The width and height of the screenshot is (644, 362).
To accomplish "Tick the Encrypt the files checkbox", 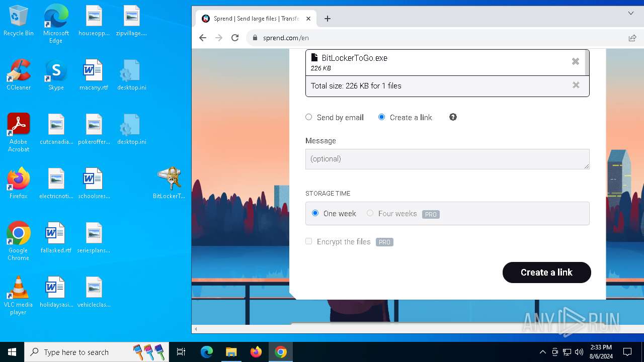I will tap(309, 241).
